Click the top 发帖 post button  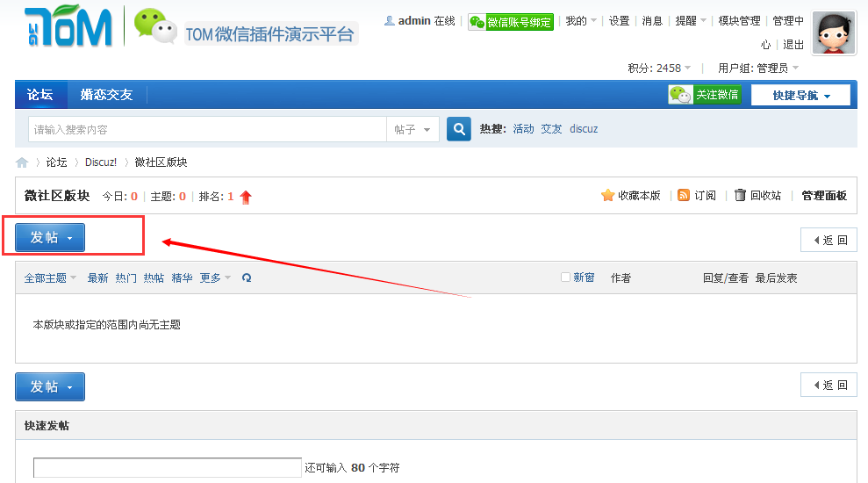point(50,237)
